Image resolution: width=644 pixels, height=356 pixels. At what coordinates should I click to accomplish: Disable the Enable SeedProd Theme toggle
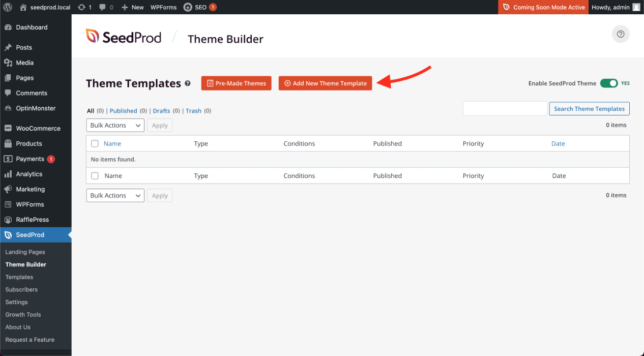coord(608,83)
